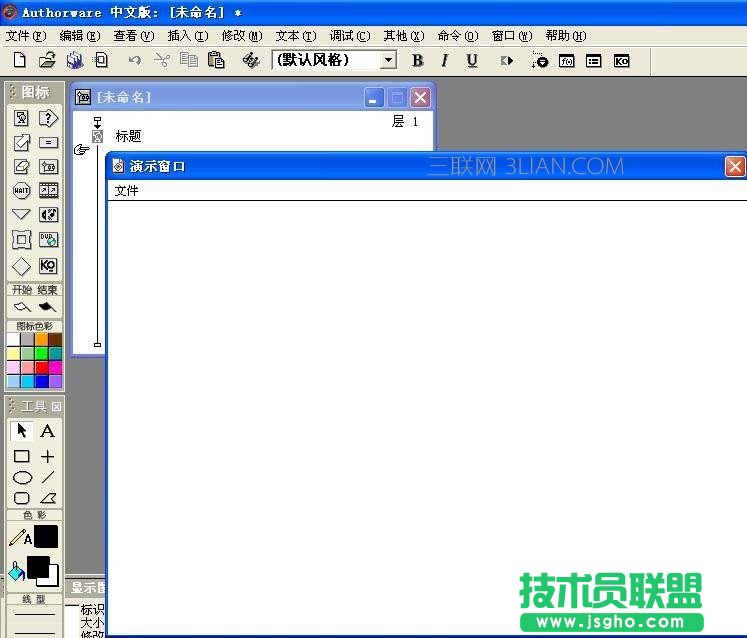The width and height of the screenshot is (747, 638).
Task: Select the Calculation icon with equals sign
Action: [x=48, y=142]
